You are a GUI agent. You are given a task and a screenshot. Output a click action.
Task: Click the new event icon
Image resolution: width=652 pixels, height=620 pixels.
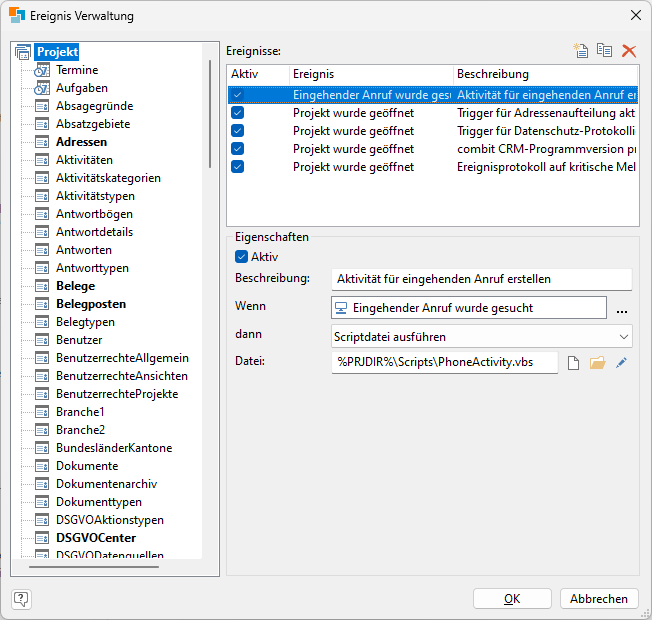(x=580, y=50)
